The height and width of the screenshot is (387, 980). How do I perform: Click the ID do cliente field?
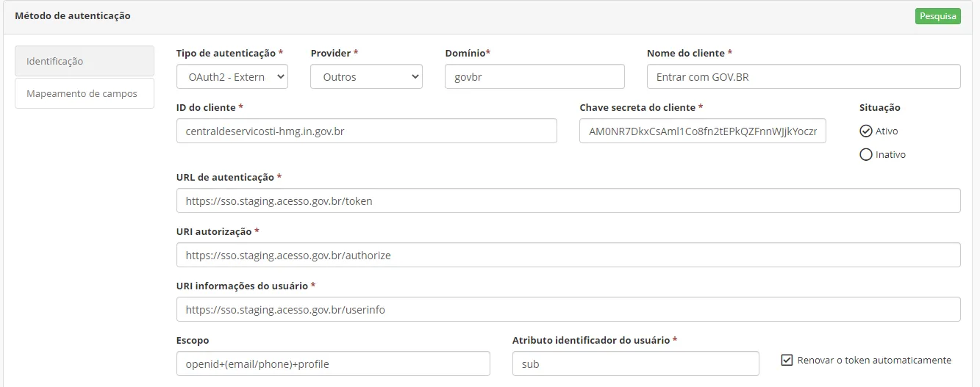point(367,131)
